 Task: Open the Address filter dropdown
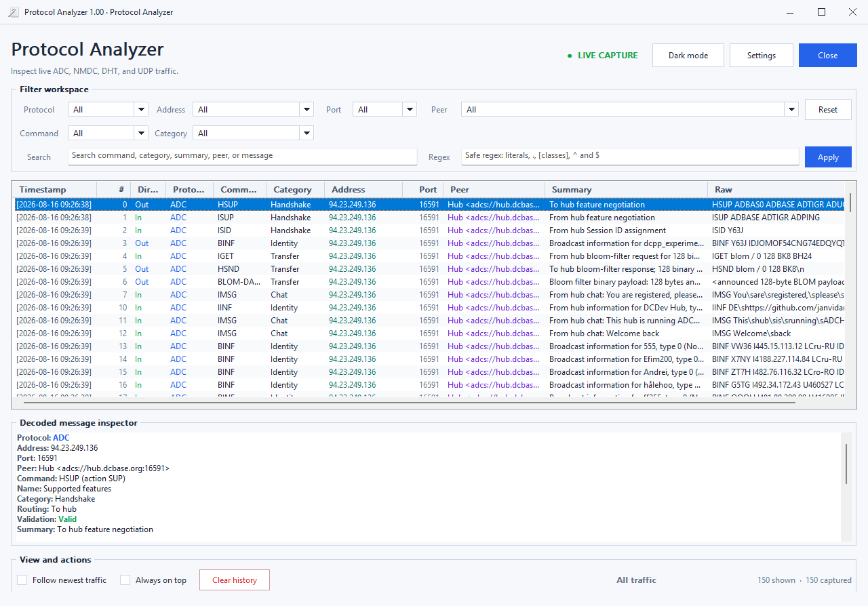point(253,110)
